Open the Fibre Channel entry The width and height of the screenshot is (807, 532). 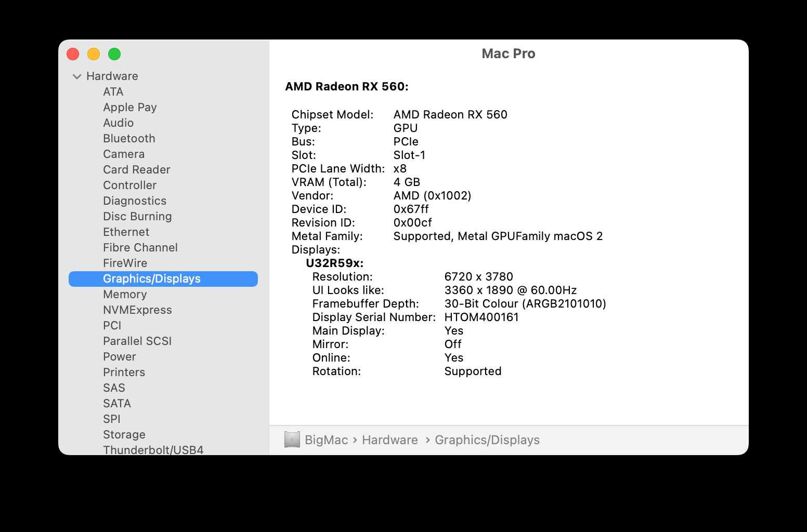pyautogui.click(x=140, y=247)
